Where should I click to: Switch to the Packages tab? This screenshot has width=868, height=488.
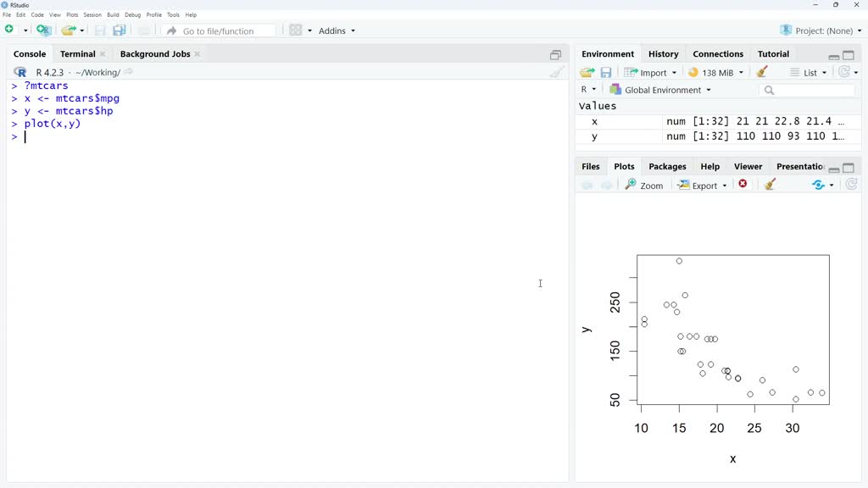point(667,166)
